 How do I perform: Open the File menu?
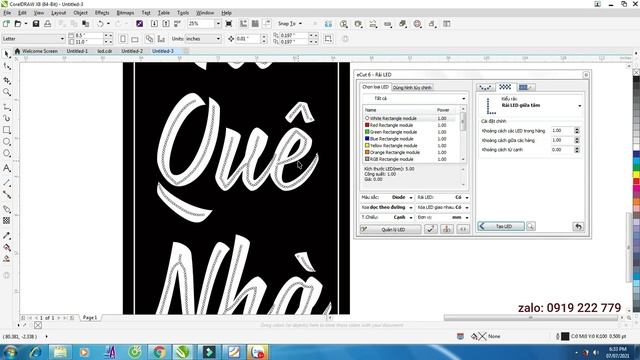[7, 13]
